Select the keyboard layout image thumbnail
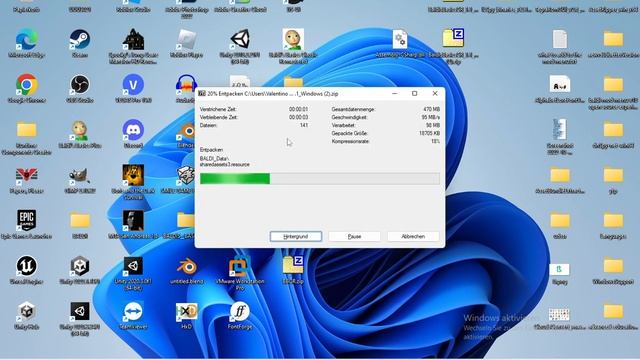640x360 pixels. [559, 315]
